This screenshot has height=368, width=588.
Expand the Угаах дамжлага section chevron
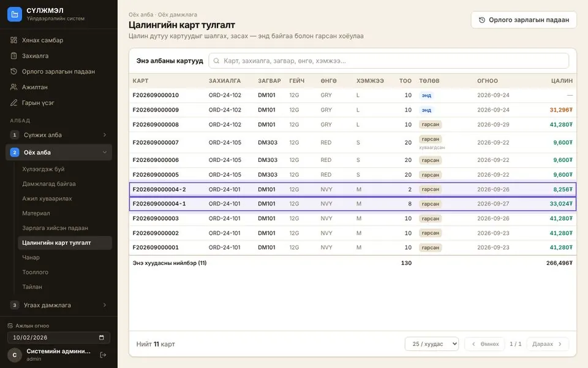105,305
